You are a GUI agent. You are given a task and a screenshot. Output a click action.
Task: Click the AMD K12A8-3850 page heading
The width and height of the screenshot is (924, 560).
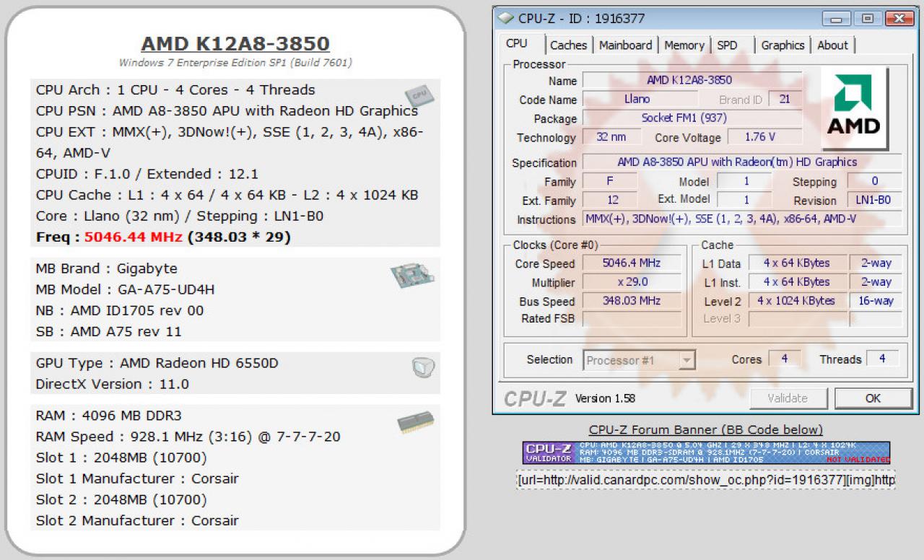click(x=235, y=43)
